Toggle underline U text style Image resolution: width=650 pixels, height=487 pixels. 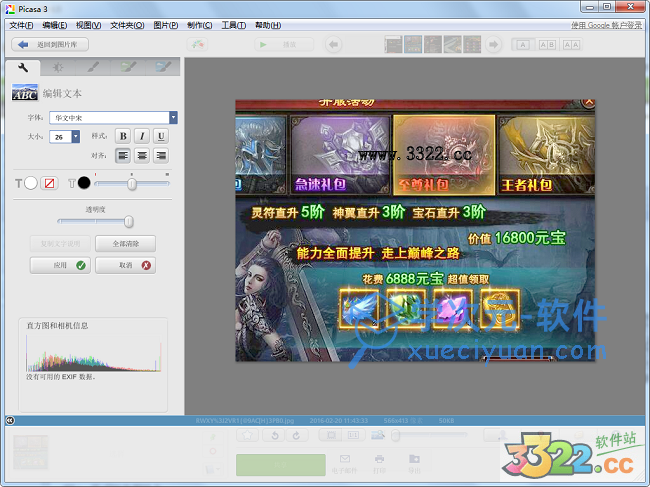coord(161,136)
